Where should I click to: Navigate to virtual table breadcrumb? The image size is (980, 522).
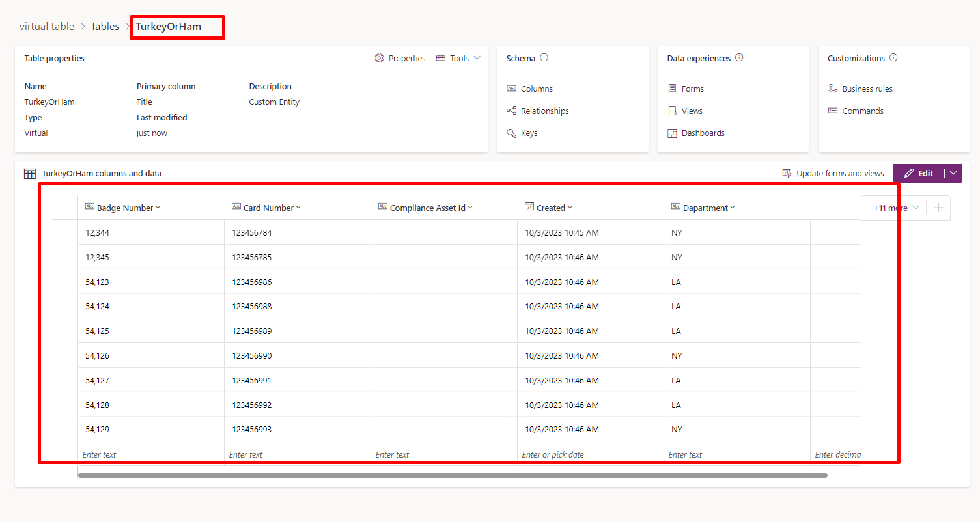tap(47, 27)
